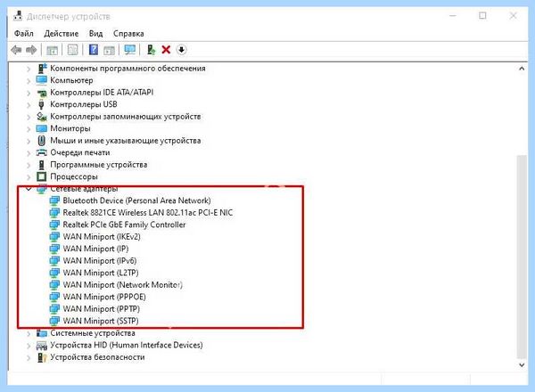Click the Back arrow toolbar icon
Image resolution: width=535 pixels, height=392 pixels.
click(16, 50)
